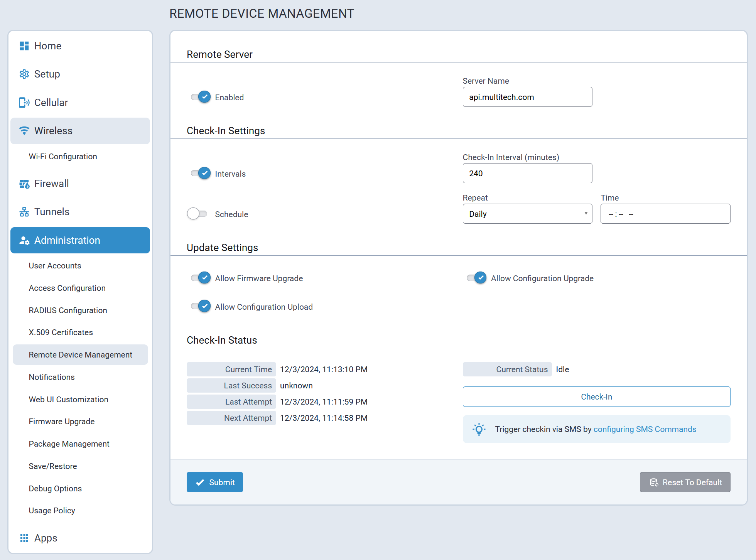The width and height of the screenshot is (756, 560).
Task: Click the Tunnels network icon
Action: 24,212
